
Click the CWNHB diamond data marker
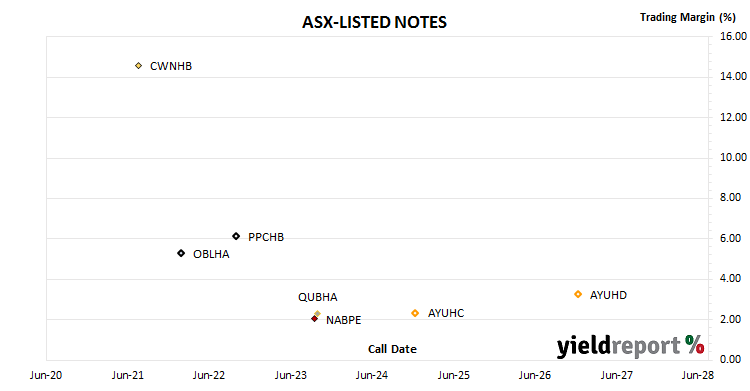coord(139,66)
